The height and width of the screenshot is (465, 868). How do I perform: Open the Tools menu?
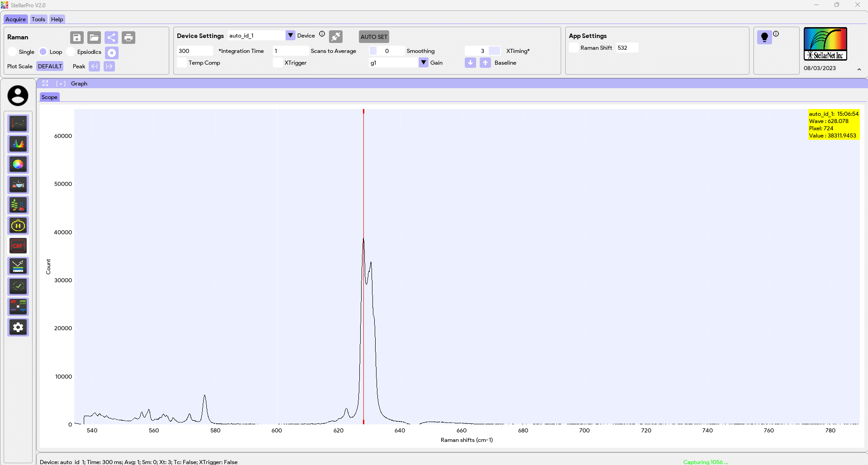[x=38, y=19]
